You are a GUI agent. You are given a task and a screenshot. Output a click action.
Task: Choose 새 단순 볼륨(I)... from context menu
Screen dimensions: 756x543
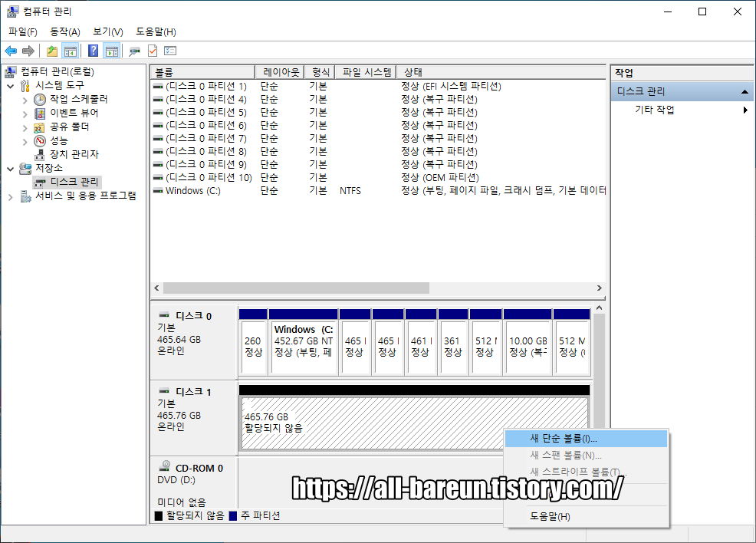pos(586,439)
